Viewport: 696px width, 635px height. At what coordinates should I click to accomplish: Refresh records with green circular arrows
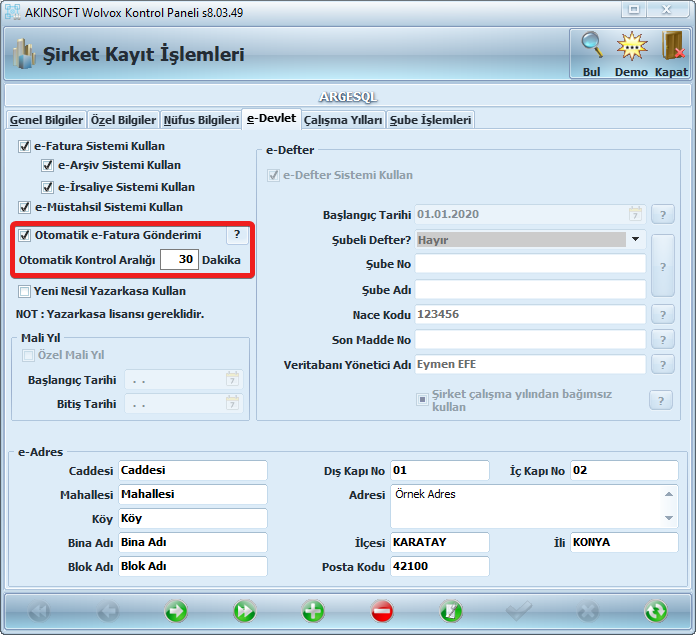656,611
